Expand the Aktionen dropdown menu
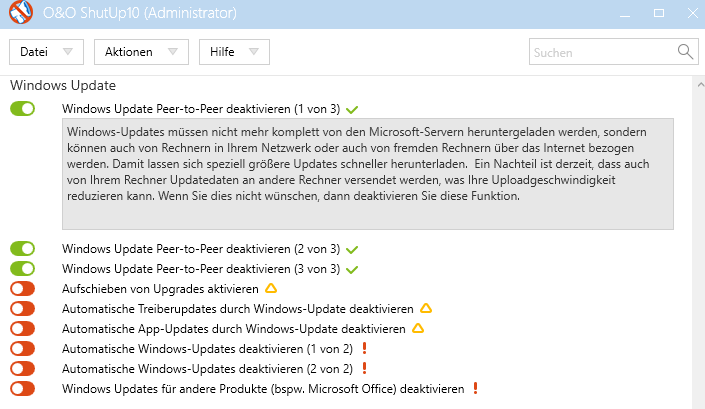Viewport: 705px width, 409px height. click(x=141, y=52)
